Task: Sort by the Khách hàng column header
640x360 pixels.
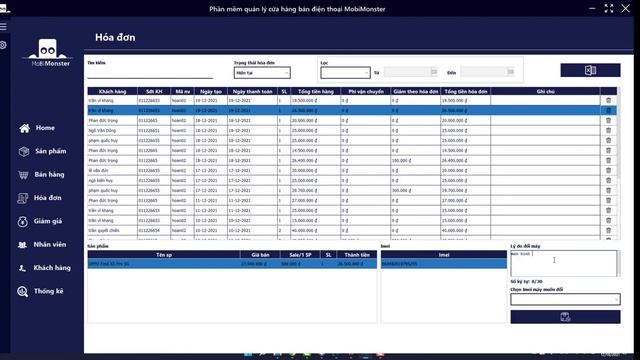Action: [x=113, y=91]
